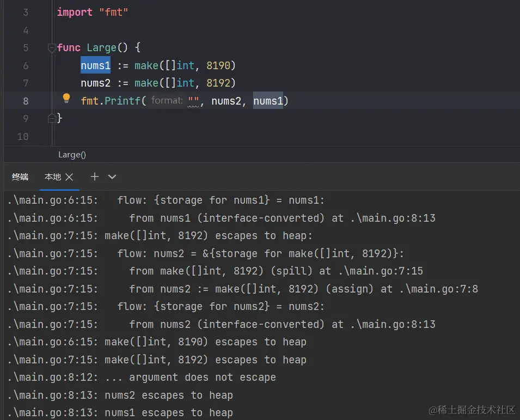This screenshot has height=420, width=520.
Task: Click the 'nums2 escapes to heap' output line
Action: tap(120, 395)
